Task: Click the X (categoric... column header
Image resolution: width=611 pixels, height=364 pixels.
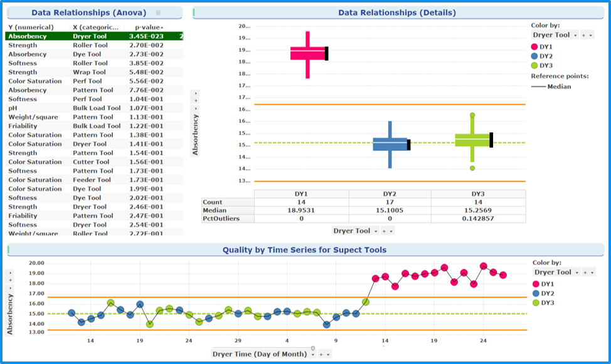Action: pos(95,27)
